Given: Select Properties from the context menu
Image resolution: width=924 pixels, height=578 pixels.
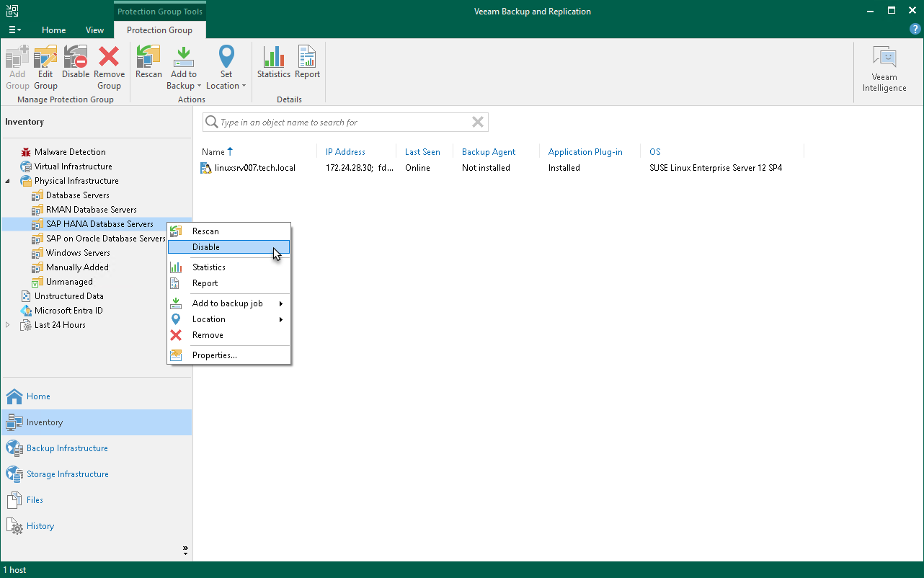Looking at the screenshot, I should click(x=214, y=355).
